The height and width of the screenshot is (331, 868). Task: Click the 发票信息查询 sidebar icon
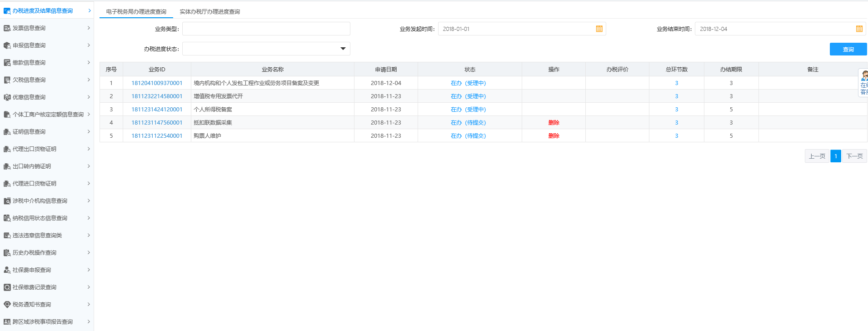[x=7, y=28]
